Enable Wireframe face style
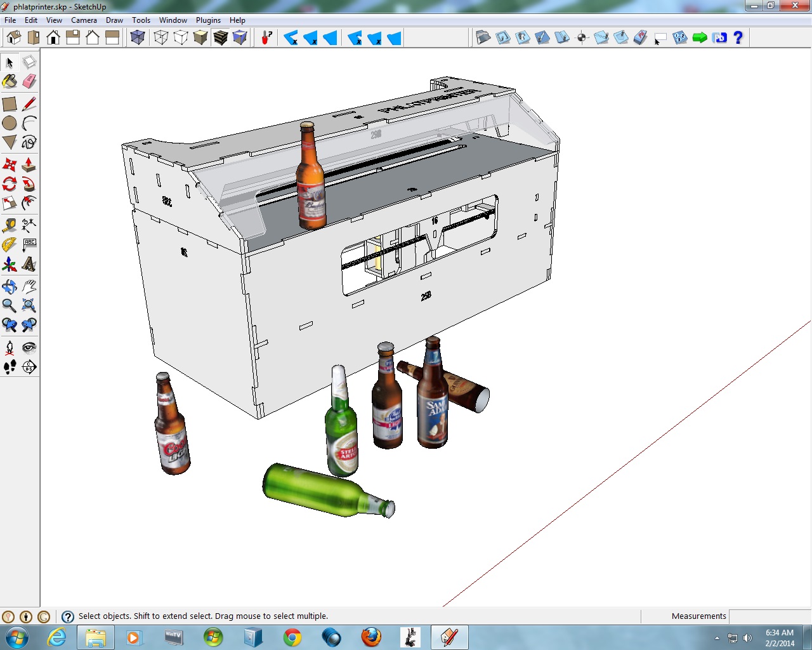The image size is (812, 650). pyautogui.click(x=161, y=38)
